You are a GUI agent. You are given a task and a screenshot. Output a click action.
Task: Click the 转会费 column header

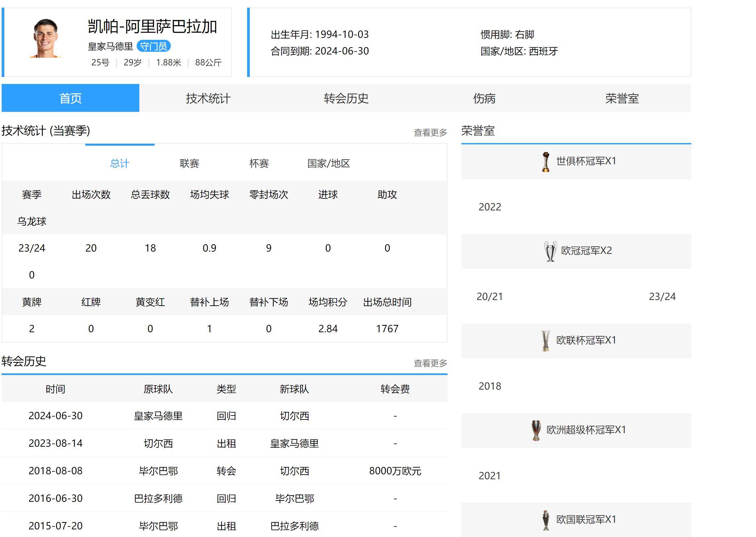click(395, 389)
